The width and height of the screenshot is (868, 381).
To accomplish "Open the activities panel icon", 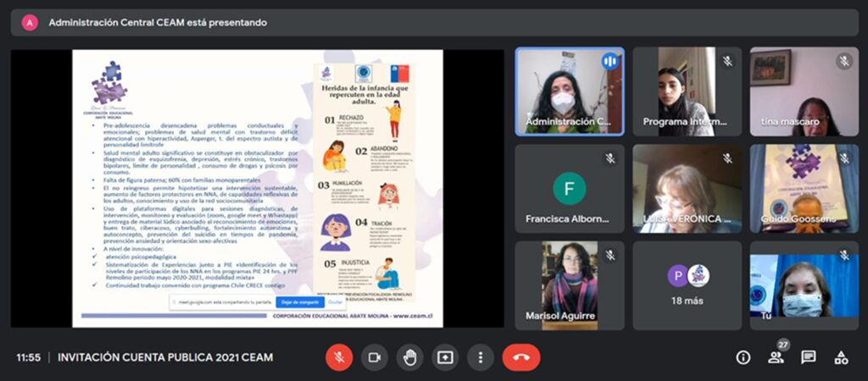I will (841, 357).
